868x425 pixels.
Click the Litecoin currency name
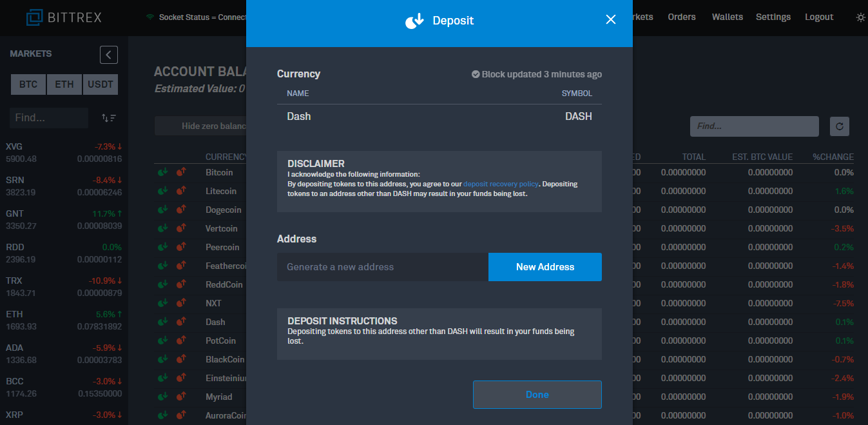pyautogui.click(x=221, y=191)
